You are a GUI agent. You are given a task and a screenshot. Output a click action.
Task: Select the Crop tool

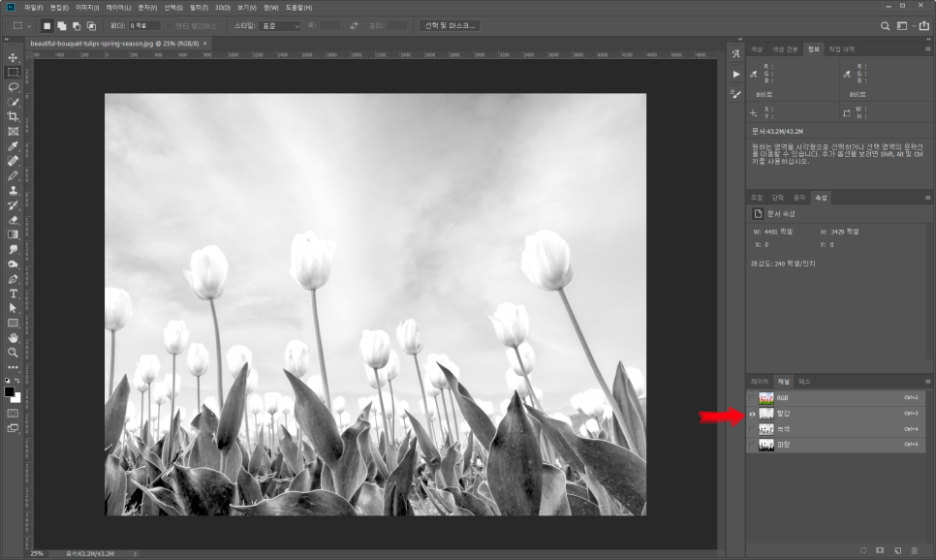click(x=14, y=116)
